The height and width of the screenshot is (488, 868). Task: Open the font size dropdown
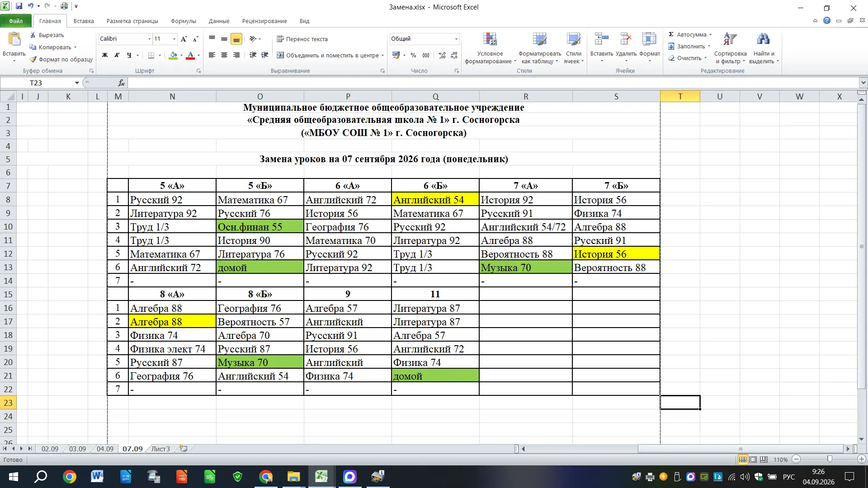point(174,39)
